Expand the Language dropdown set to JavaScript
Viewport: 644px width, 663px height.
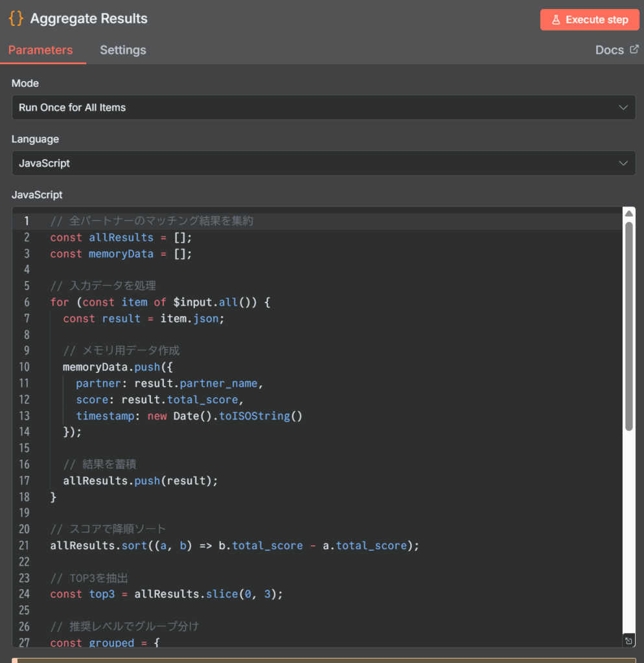[323, 163]
